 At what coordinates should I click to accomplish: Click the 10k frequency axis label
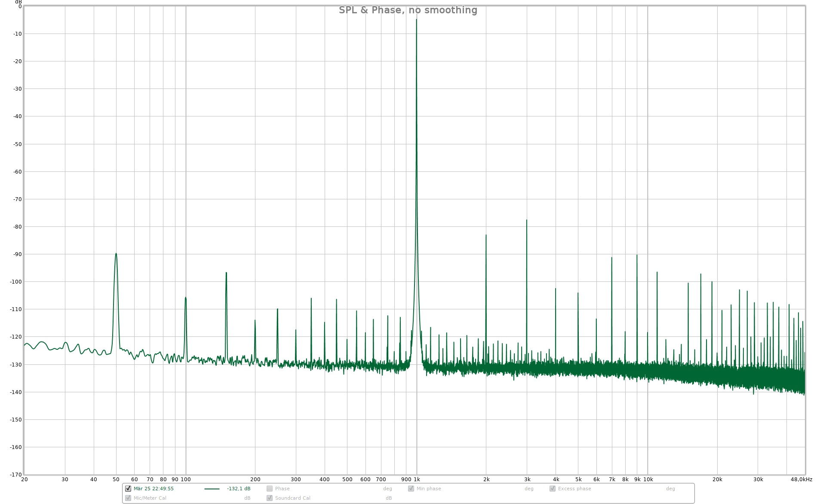[x=648, y=479]
